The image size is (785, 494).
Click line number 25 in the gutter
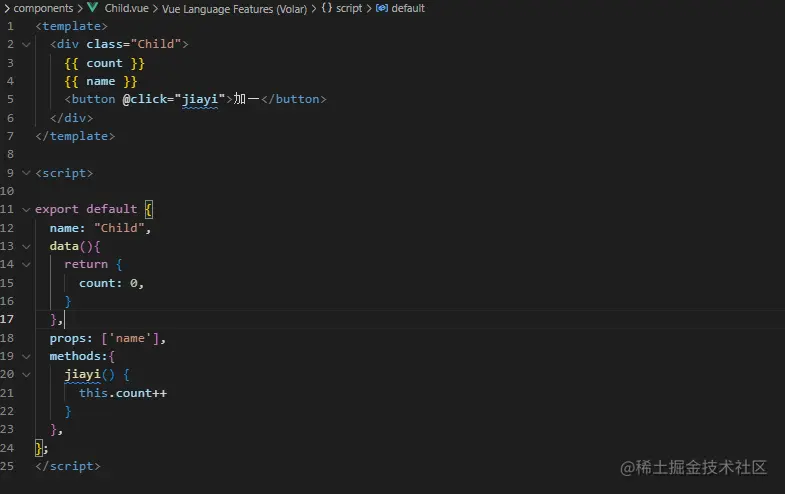click(x=7, y=466)
